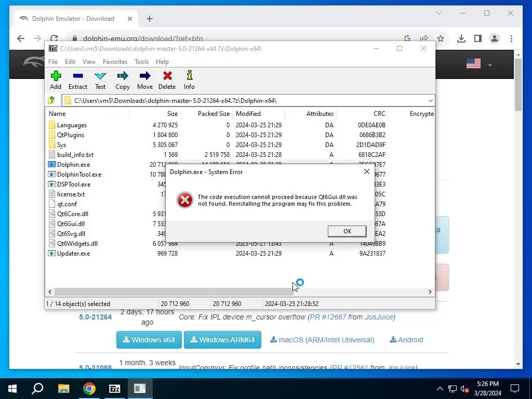Open the Favorites menu
Viewport: 532px width, 399px height.
115,62
